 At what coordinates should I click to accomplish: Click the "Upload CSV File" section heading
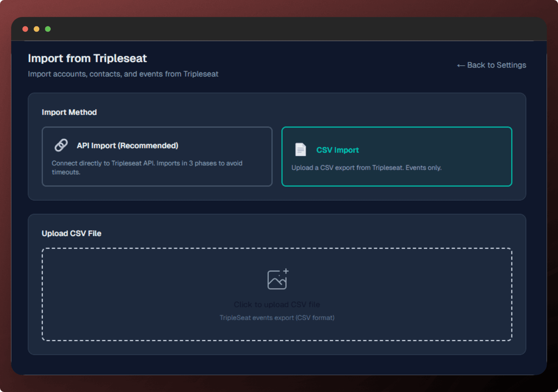pyautogui.click(x=72, y=233)
